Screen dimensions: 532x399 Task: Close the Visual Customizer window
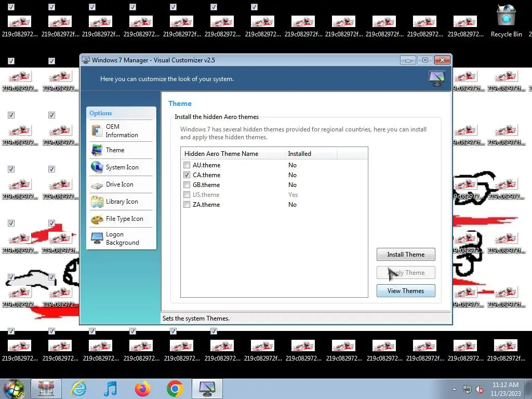pyautogui.click(x=442, y=60)
